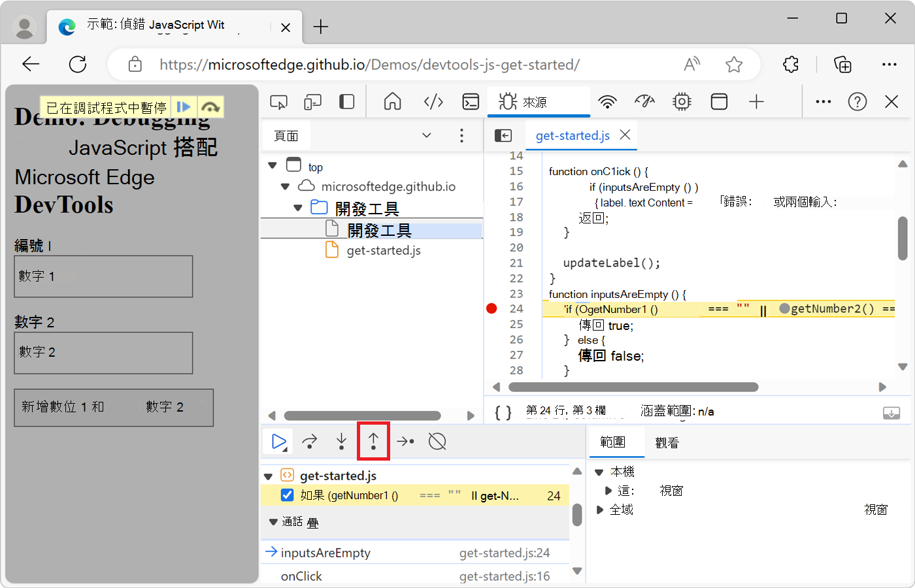This screenshot has width=915, height=588.
Task: Click the Step button arrow-dot icon
Action: (x=405, y=442)
